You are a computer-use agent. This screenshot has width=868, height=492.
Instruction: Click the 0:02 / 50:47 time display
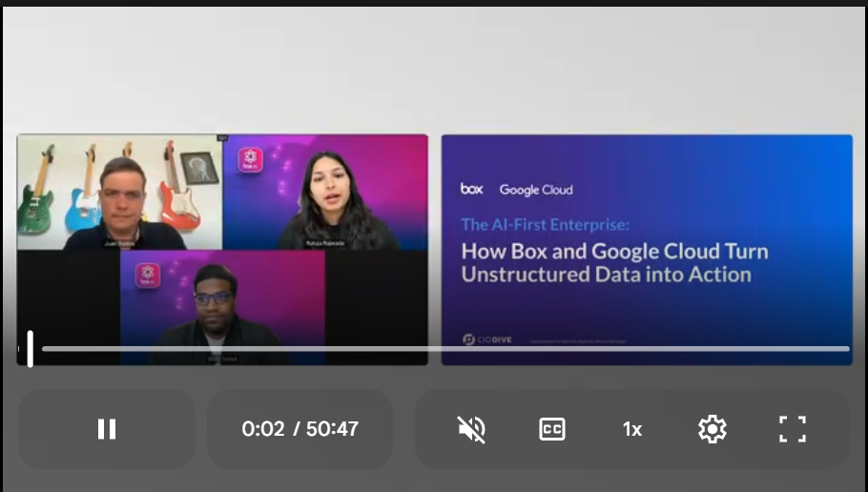tap(300, 429)
